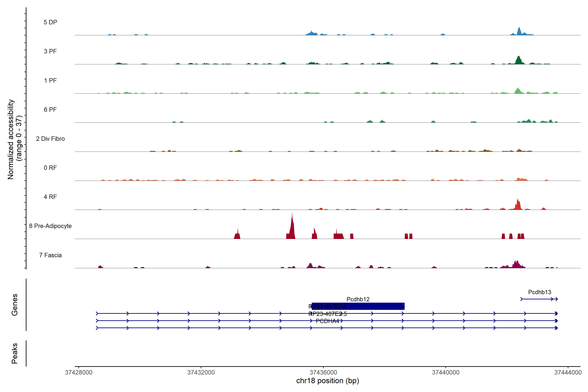
Task: Click the 3 PF track label
Action: point(50,51)
